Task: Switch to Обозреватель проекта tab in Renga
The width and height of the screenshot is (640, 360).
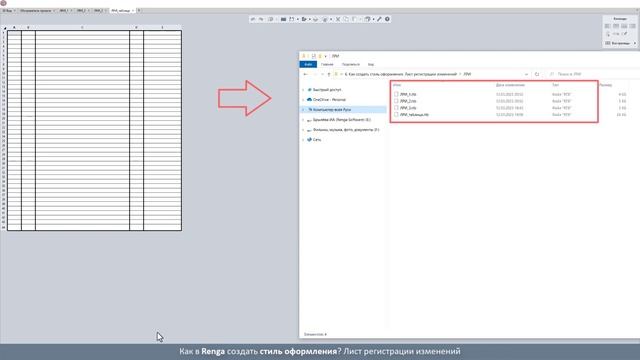Action: pos(36,11)
